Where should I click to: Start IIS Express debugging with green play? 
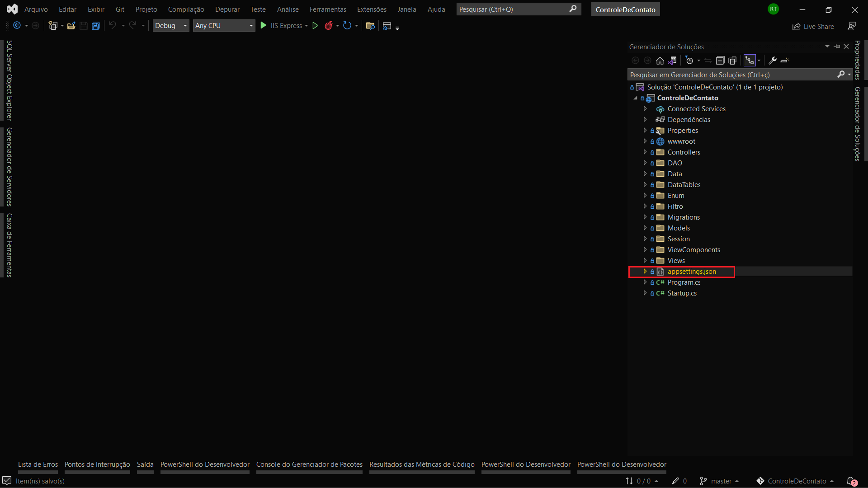(264, 26)
